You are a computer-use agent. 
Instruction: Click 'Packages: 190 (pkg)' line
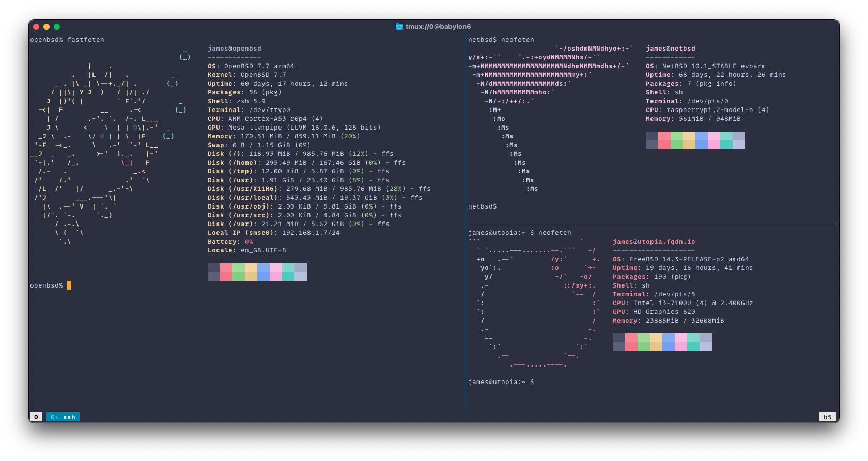coord(652,277)
